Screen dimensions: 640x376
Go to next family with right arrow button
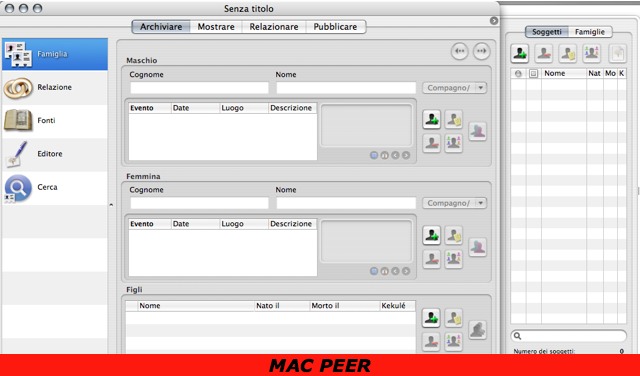tap(482, 51)
